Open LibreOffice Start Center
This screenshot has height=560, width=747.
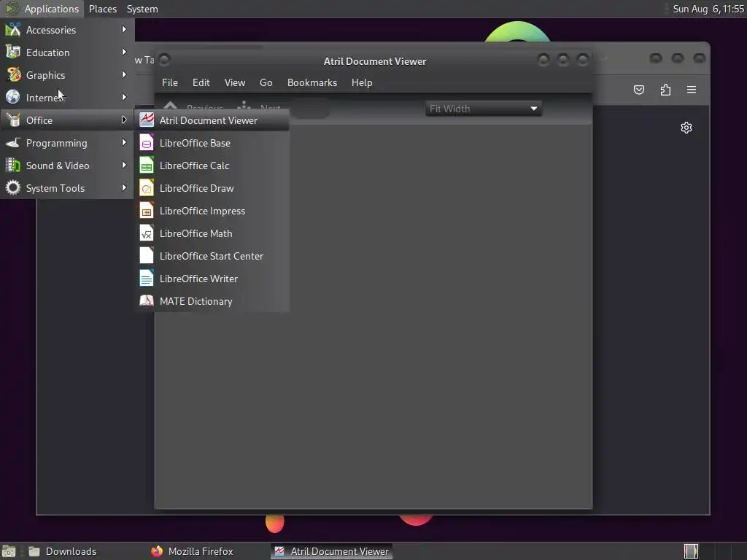pyautogui.click(x=212, y=256)
